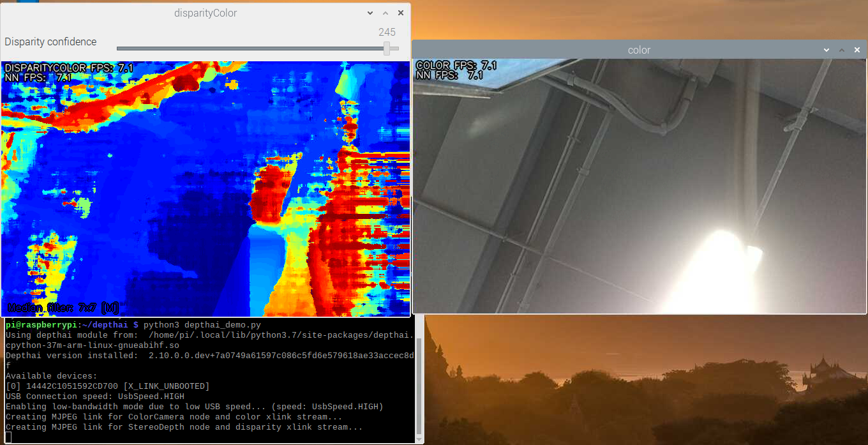Viewport: 868px width, 445px height.
Task: Maximize the disparityColor window
Action: point(385,13)
